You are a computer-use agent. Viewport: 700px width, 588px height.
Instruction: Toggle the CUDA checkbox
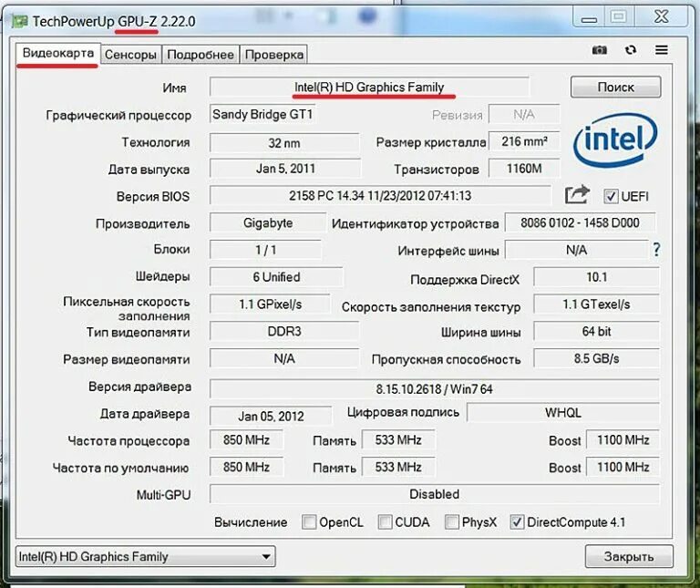[385, 521]
